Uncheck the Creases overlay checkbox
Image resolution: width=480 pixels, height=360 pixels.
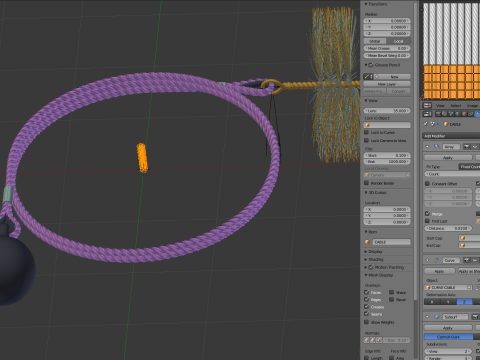(x=366, y=307)
